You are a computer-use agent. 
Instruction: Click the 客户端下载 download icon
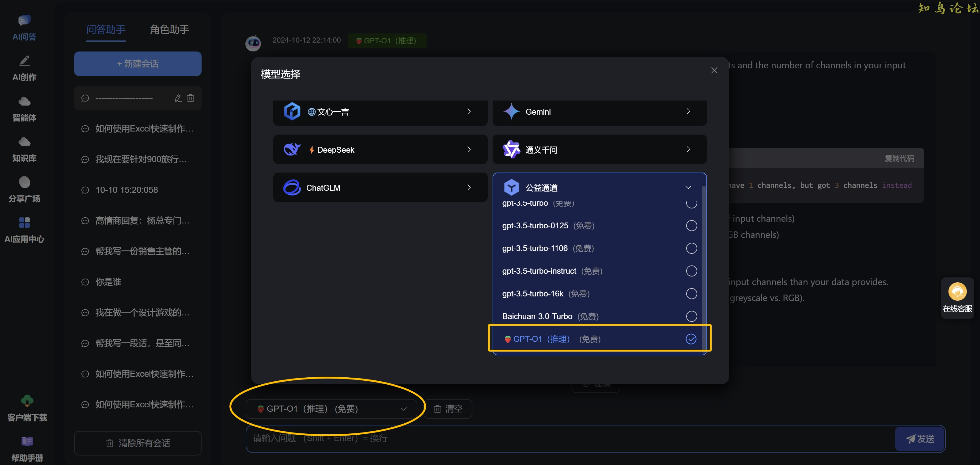[x=27, y=400]
